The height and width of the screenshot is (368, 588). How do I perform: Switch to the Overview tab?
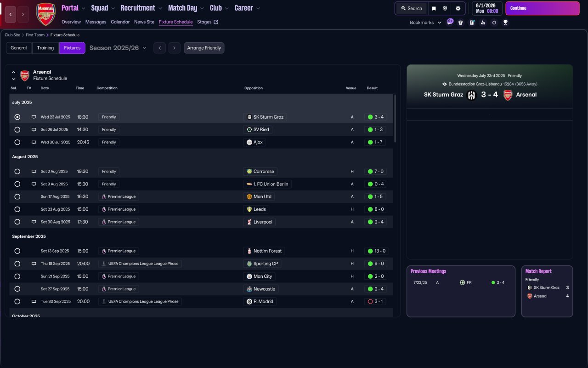pyautogui.click(x=71, y=22)
